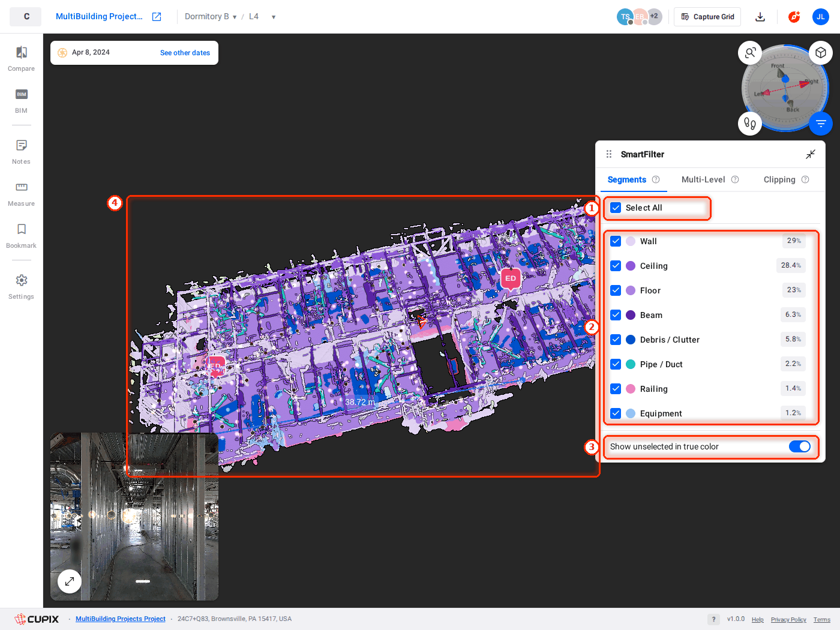
Task: Collapse the SmartFilter panel
Action: tap(811, 154)
